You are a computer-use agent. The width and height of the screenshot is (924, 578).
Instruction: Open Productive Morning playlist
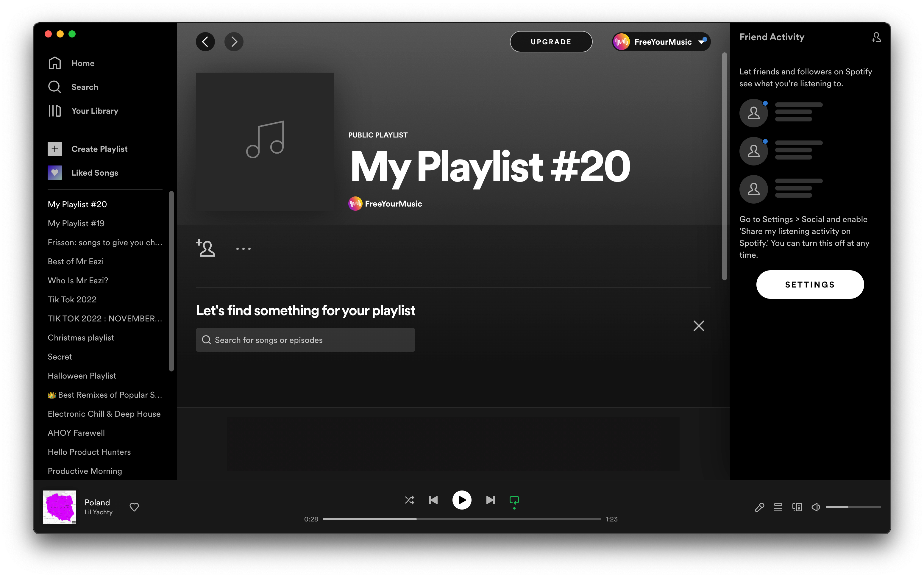(85, 471)
